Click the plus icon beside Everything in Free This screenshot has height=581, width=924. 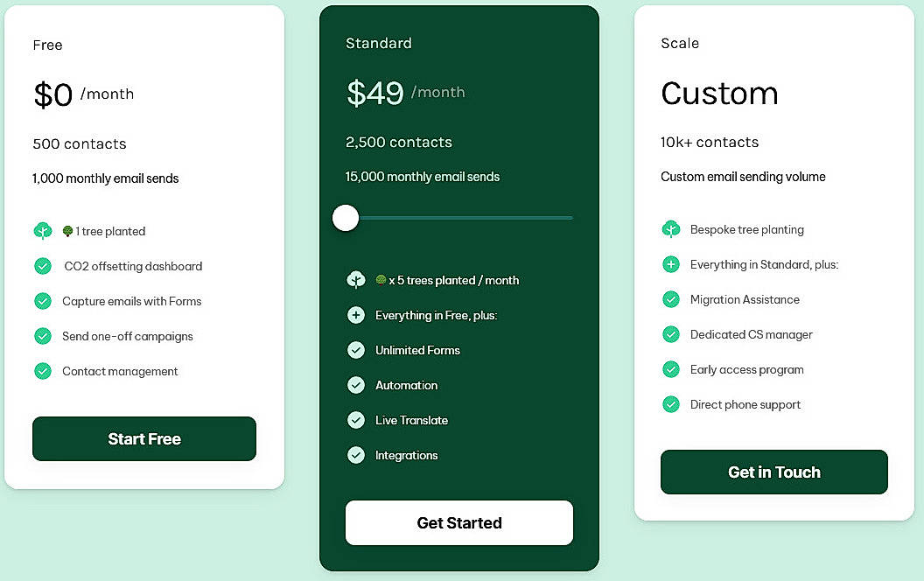[356, 315]
